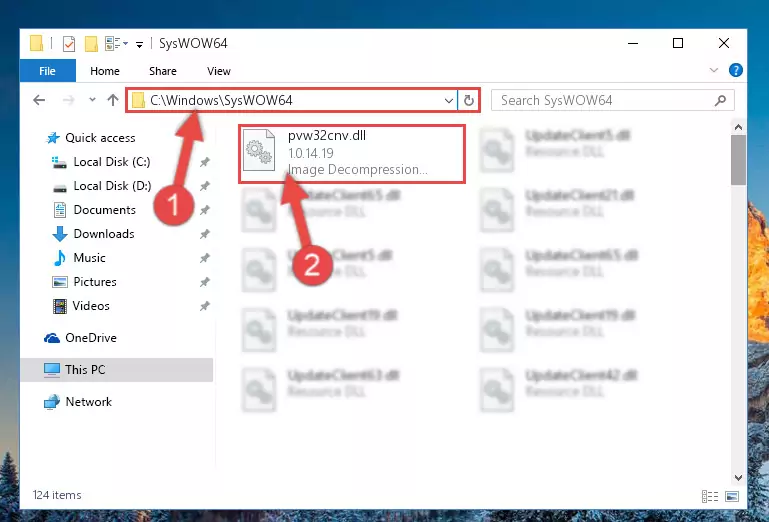Open Local Disk (C:) in sidebar
The image size is (769, 522).
112,162
